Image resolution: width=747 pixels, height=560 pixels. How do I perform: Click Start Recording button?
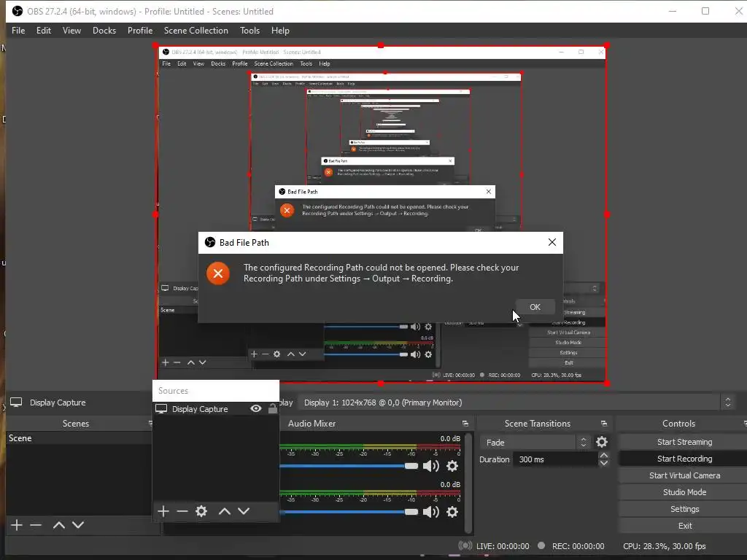point(684,459)
